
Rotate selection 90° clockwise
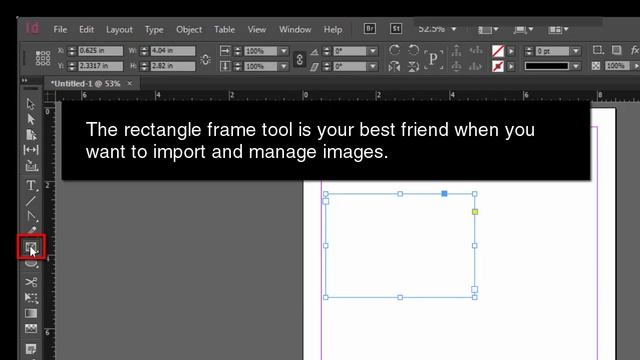click(x=394, y=50)
